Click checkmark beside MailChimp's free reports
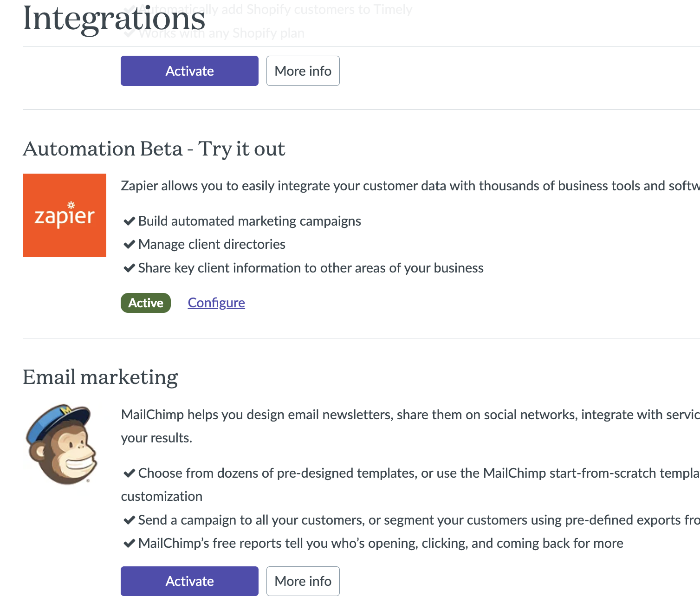Image resolution: width=700 pixels, height=610 pixels. coord(129,544)
